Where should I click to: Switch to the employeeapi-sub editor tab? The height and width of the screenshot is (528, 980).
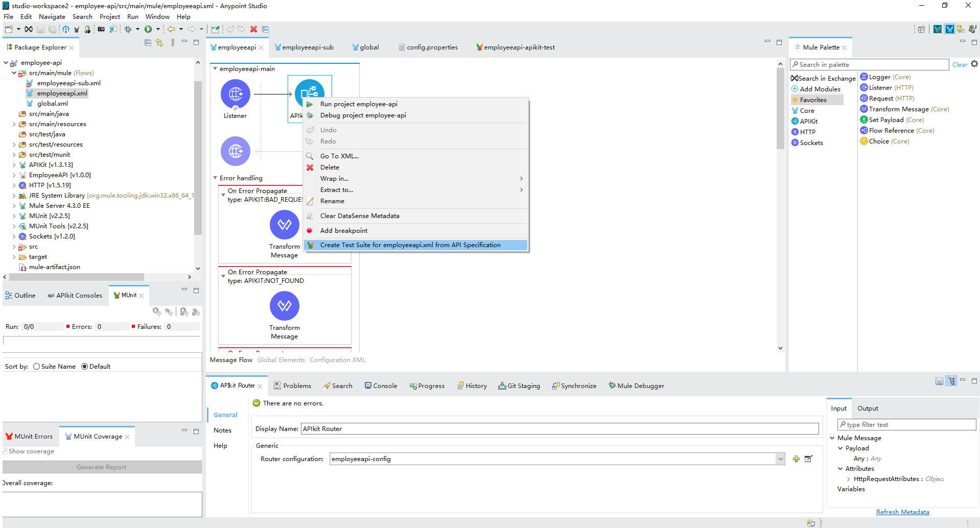coord(304,47)
